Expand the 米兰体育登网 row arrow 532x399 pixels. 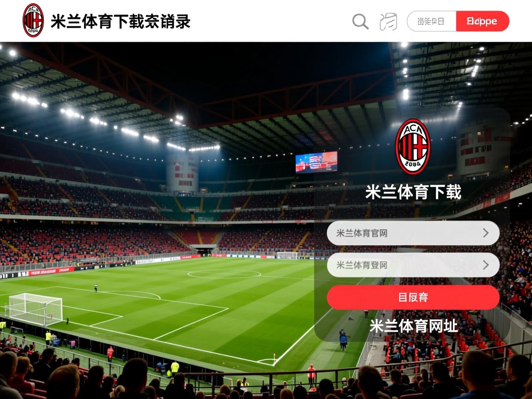(x=486, y=265)
